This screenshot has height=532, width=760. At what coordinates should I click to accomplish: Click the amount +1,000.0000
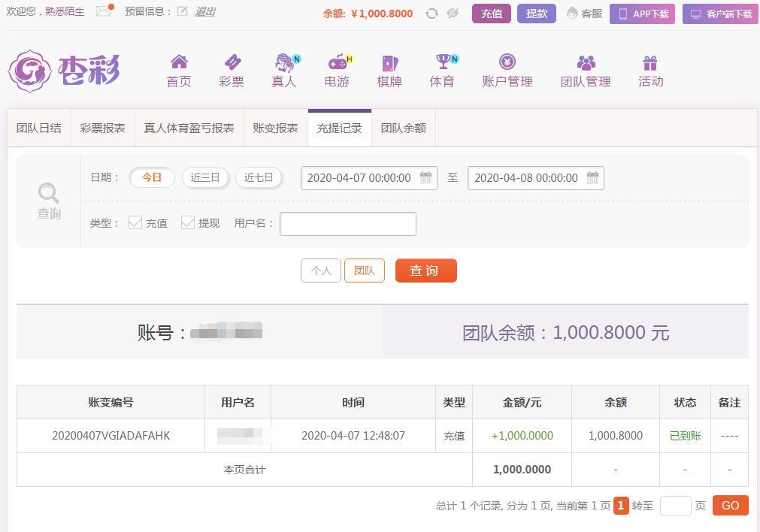pyautogui.click(x=522, y=436)
